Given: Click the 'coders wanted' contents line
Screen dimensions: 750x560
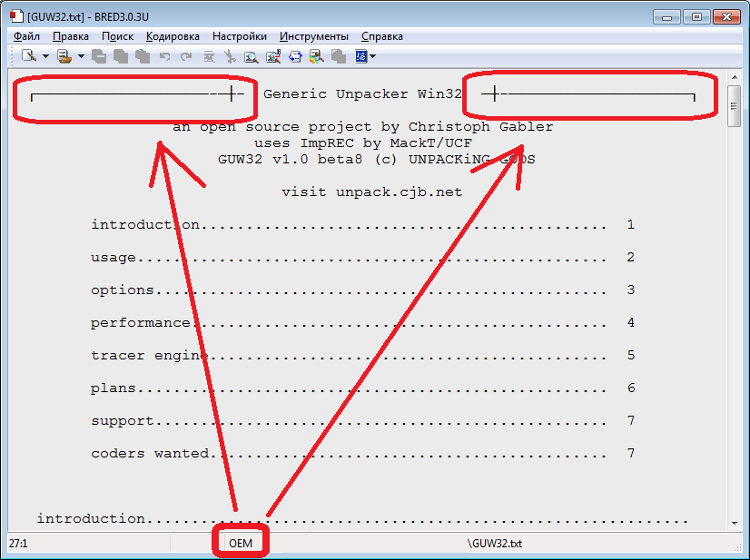Looking at the screenshot, I should [362, 454].
